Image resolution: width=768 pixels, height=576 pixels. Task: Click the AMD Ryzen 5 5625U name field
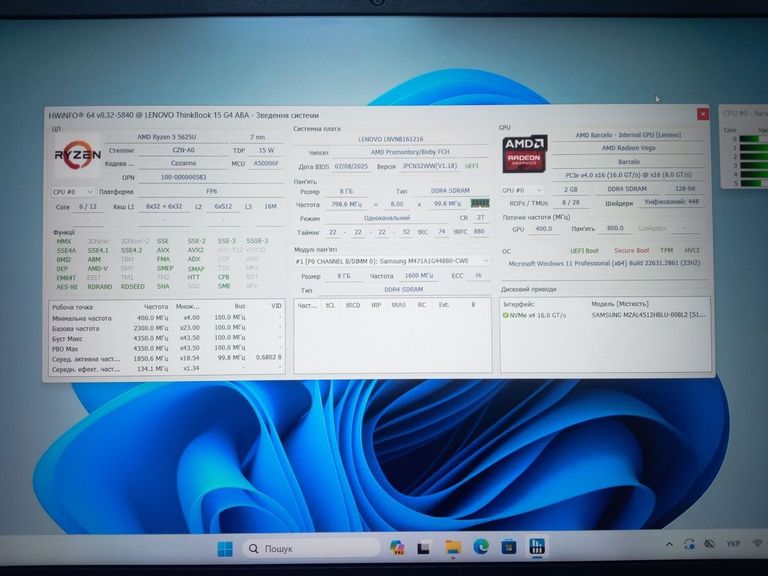(167, 137)
